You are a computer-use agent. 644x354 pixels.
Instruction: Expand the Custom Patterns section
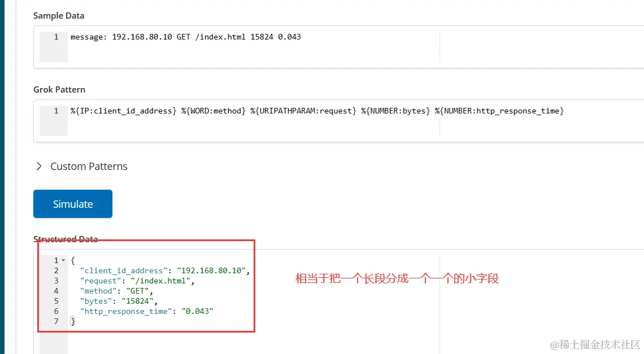39,167
